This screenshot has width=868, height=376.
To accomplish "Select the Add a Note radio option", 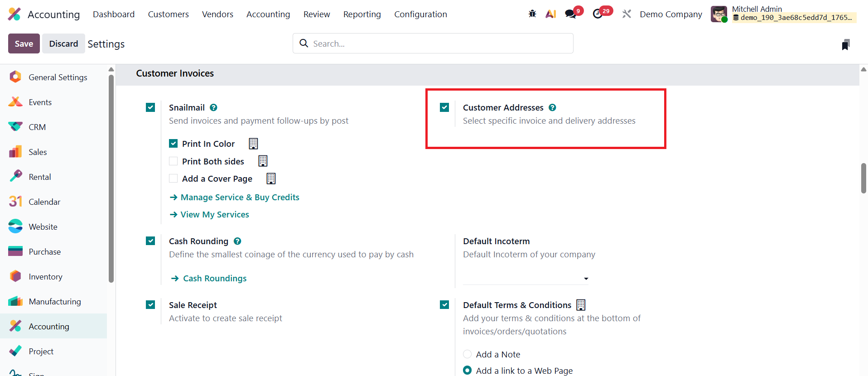I will pos(468,354).
